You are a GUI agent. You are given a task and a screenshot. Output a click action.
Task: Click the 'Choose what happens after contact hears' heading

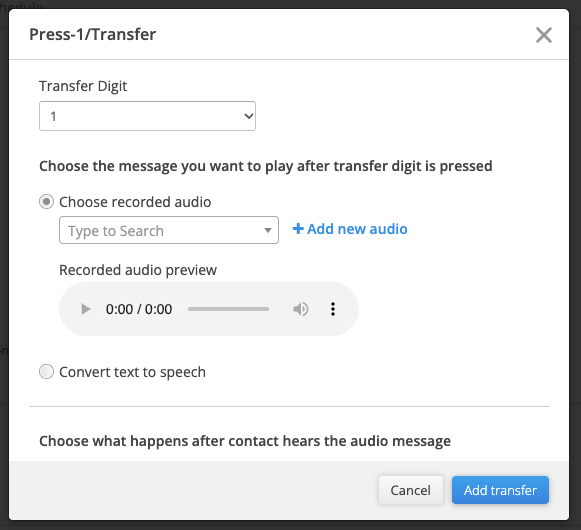tap(245, 441)
